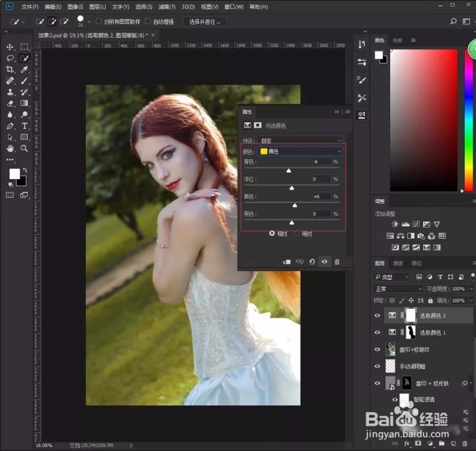Click the Select and Mask button
Viewport: 476px width, 451px height.
(x=204, y=22)
